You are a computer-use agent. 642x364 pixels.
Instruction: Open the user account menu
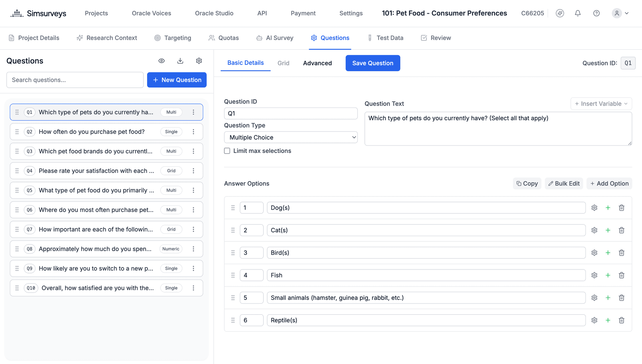[x=620, y=13]
